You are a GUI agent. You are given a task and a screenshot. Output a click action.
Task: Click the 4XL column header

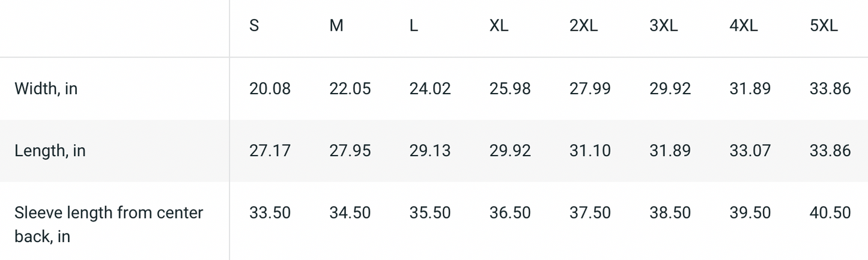744,26
